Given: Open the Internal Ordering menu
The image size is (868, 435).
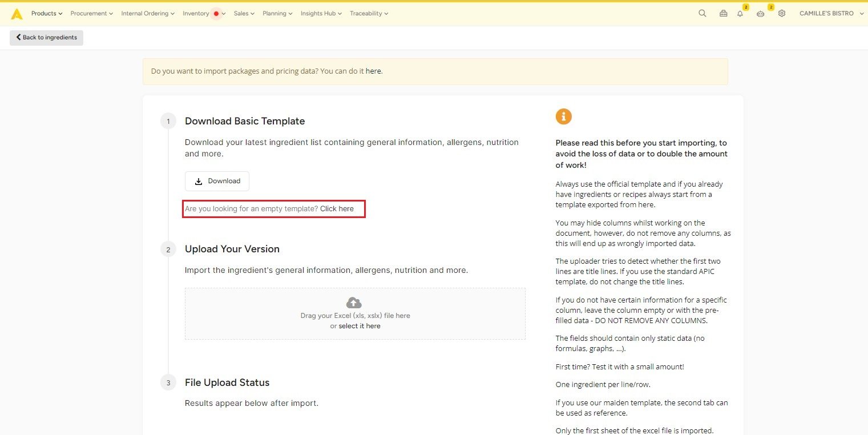Looking at the screenshot, I should [x=148, y=14].
